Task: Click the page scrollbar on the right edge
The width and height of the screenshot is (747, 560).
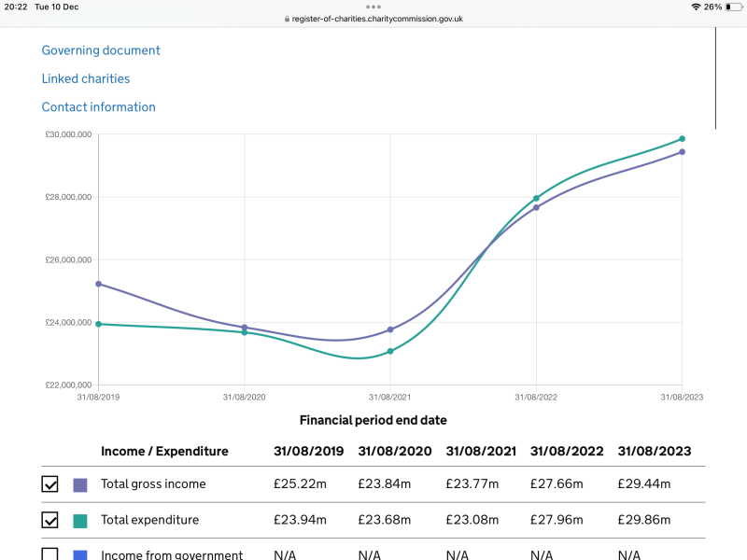Action: click(715, 77)
